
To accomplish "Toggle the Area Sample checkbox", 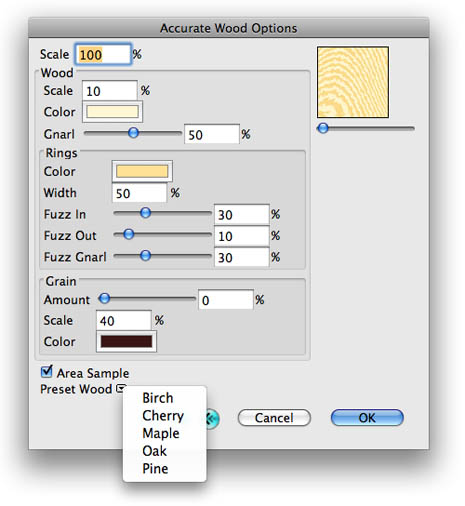I will coord(46,372).
